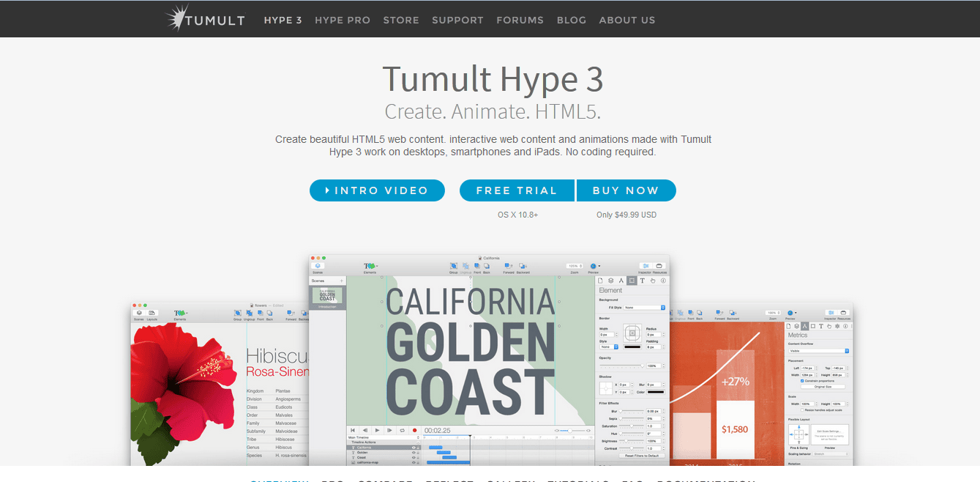Click the Tumult starburst logo

click(x=179, y=18)
